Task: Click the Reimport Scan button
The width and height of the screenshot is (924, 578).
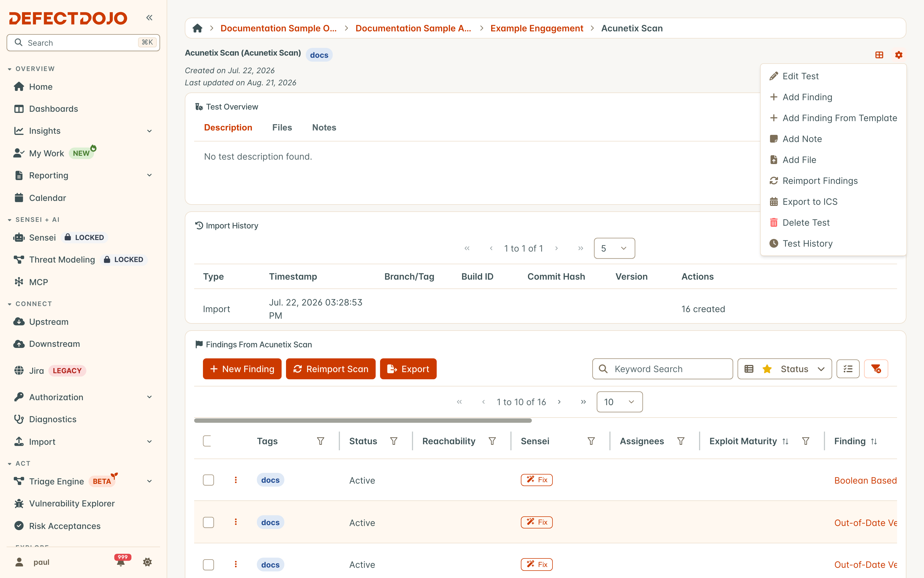Action: pyautogui.click(x=331, y=369)
